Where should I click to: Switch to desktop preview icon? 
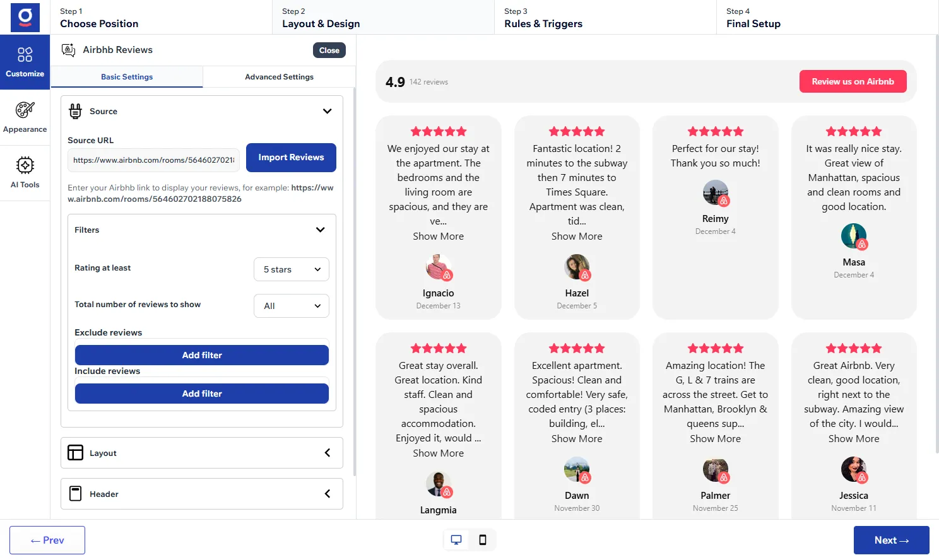coord(456,540)
